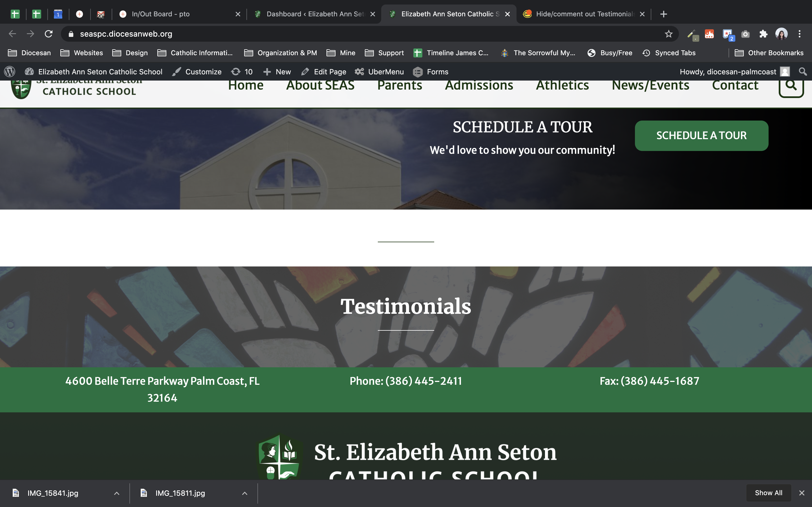812x507 pixels.
Task: Expand options for IMG_15811.jpg download
Action: 245,493
